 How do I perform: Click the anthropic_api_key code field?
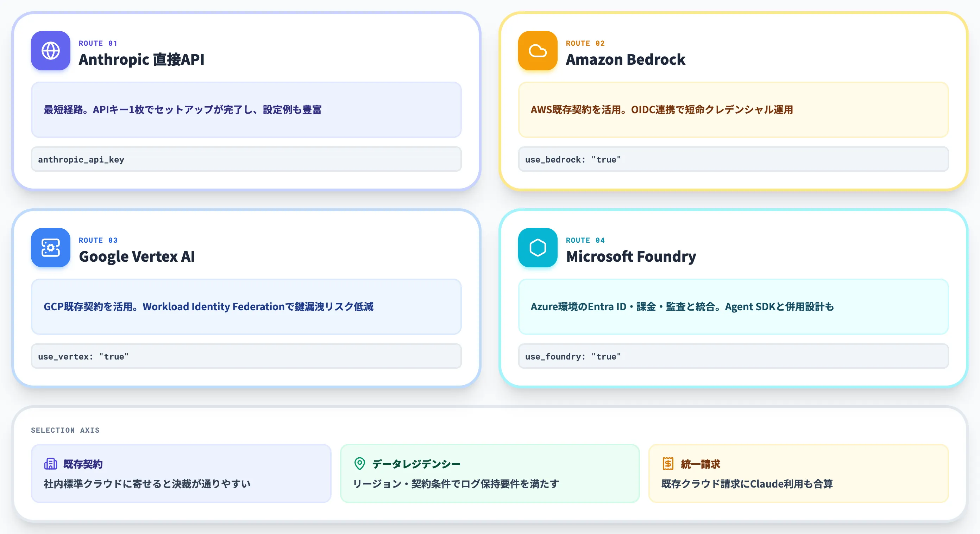[x=246, y=159]
